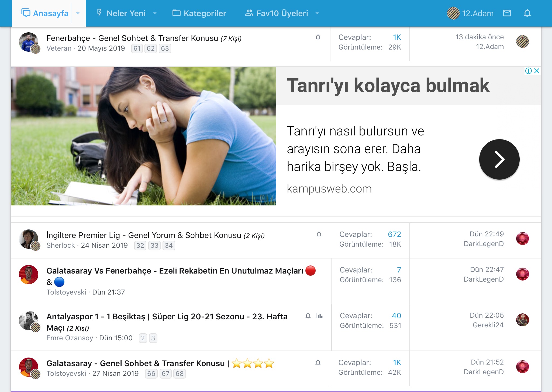Screen dimensions: 552x392
Task: Open the inbox envelope icon
Action: (507, 13)
